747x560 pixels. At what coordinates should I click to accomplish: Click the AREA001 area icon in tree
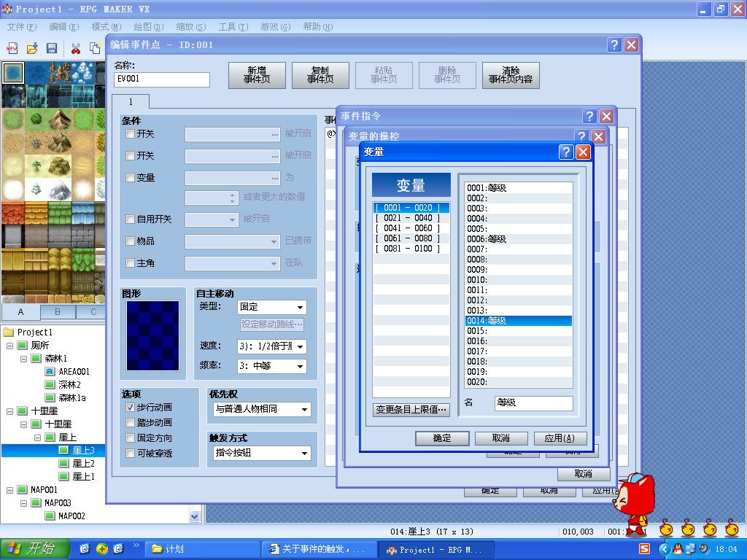[50, 371]
